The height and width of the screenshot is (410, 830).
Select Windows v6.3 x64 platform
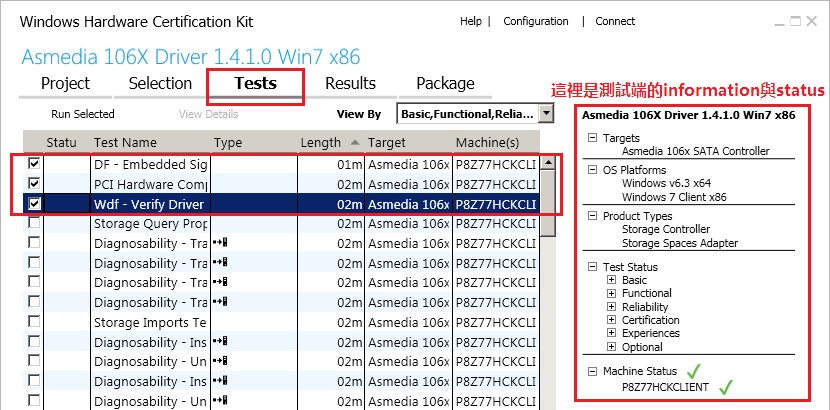click(x=666, y=183)
